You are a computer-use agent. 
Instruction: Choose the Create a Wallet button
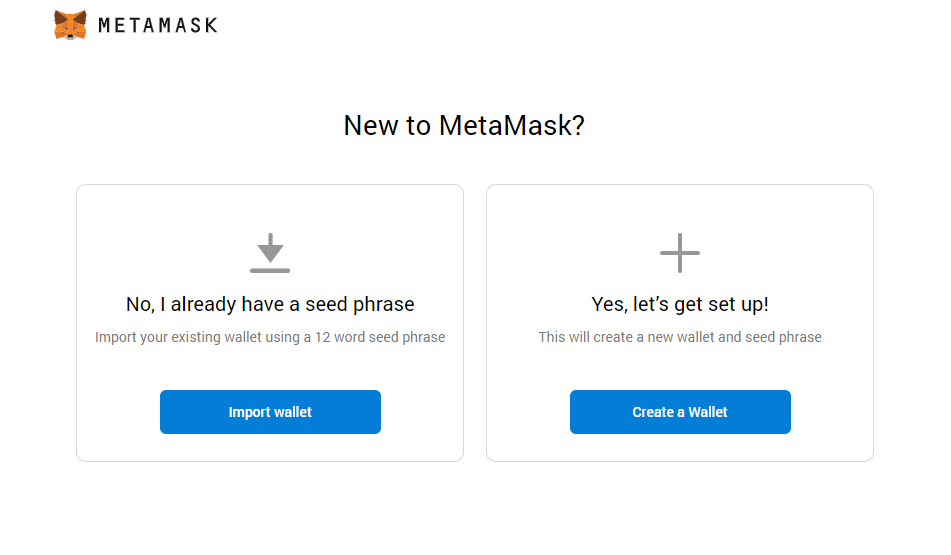click(680, 412)
